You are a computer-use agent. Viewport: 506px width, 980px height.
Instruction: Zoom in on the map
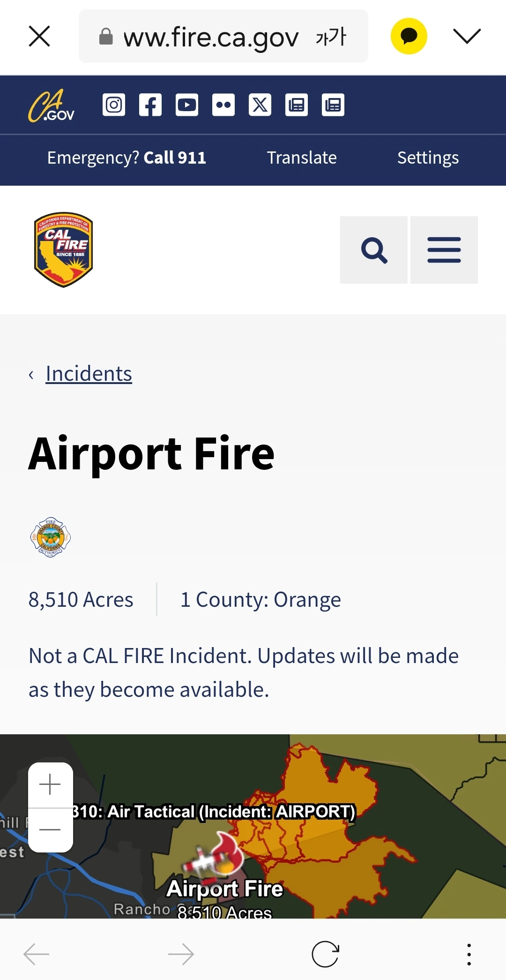(50, 784)
